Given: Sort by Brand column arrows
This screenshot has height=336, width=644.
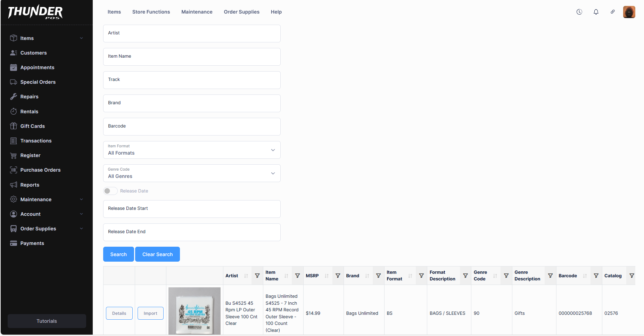Looking at the screenshot, I should click(367, 276).
